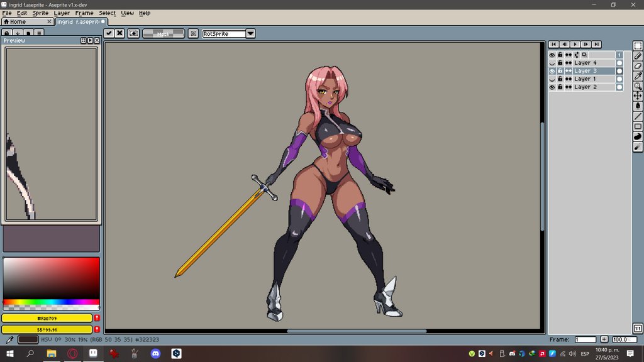Image resolution: width=644 pixels, height=362 pixels.
Task: Select the Eraser tool
Action: pyautogui.click(x=638, y=65)
